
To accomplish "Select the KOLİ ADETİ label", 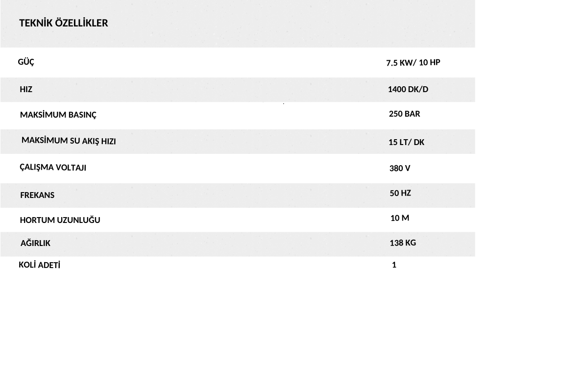I will tap(39, 265).
